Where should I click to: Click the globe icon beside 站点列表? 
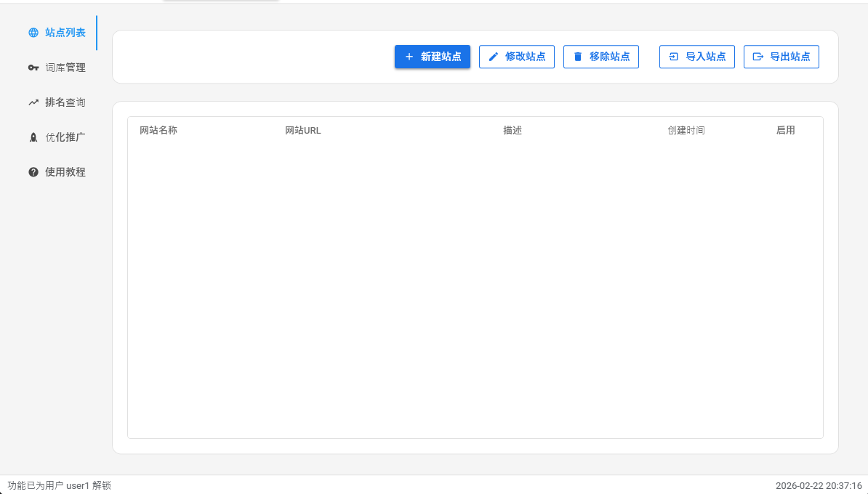[33, 33]
